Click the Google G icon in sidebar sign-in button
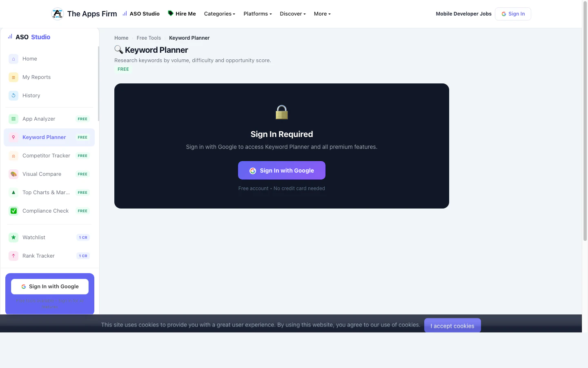Screen dimensions: 588x368 coord(24,287)
